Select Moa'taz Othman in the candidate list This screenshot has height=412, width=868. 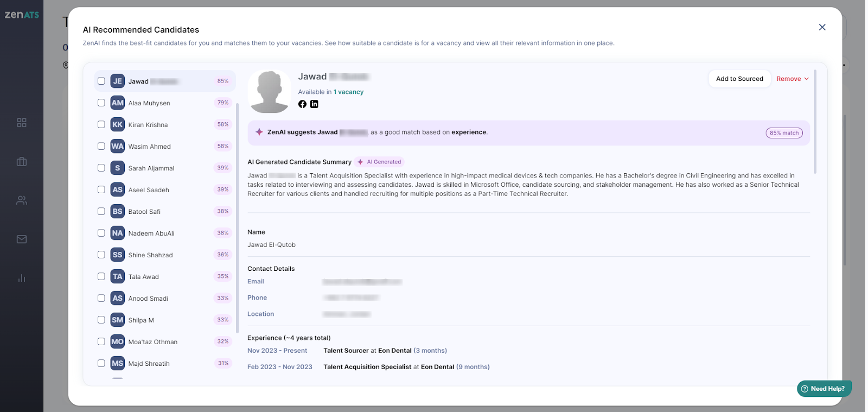[x=165, y=341]
